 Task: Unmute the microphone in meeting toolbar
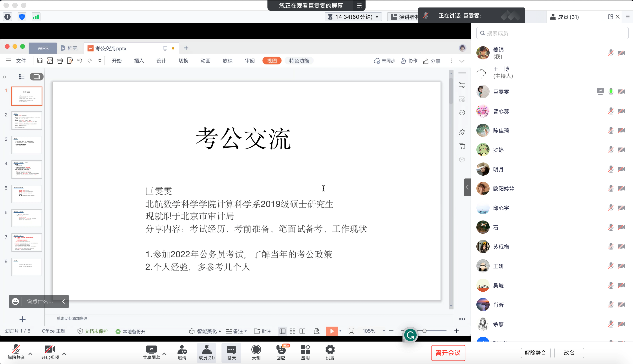(16, 352)
